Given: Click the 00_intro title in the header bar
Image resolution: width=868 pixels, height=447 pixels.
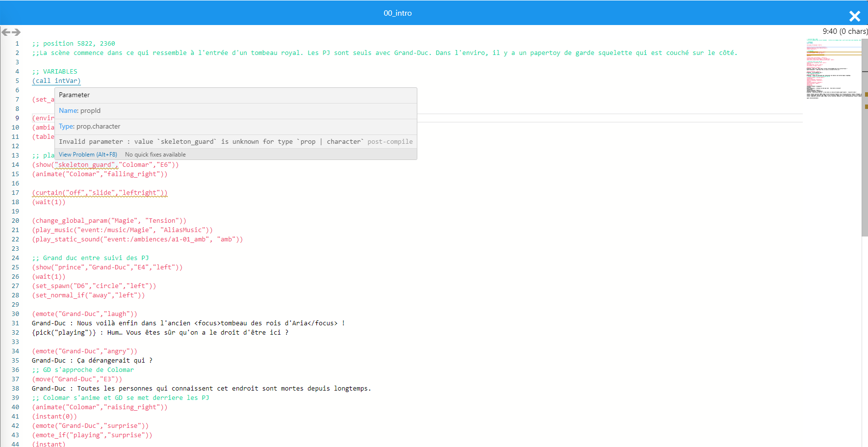Looking at the screenshot, I should coord(398,13).
